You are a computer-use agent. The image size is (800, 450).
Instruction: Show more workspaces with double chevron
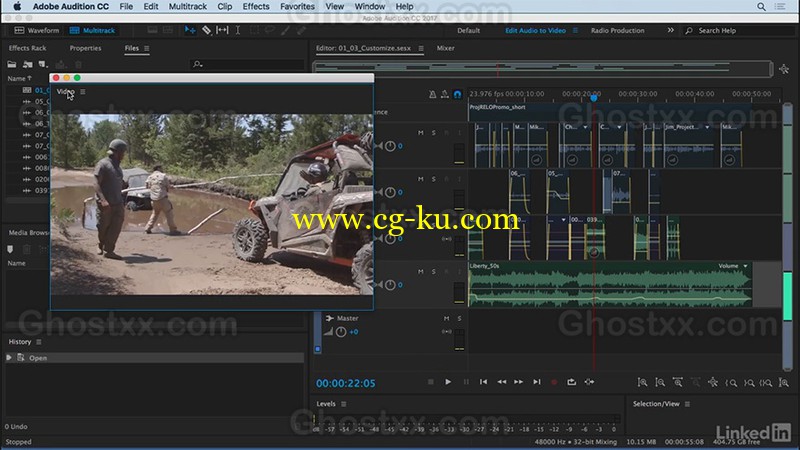(x=670, y=30)
